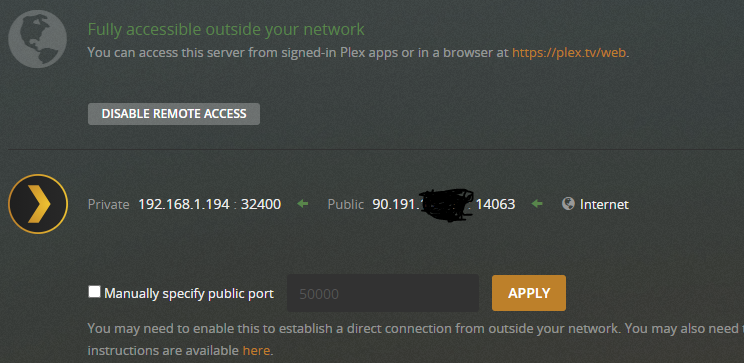Focus the public port field showing 50000
This screenshot has width=744, height=363.
pyautogui.click(x=383, y=293)
